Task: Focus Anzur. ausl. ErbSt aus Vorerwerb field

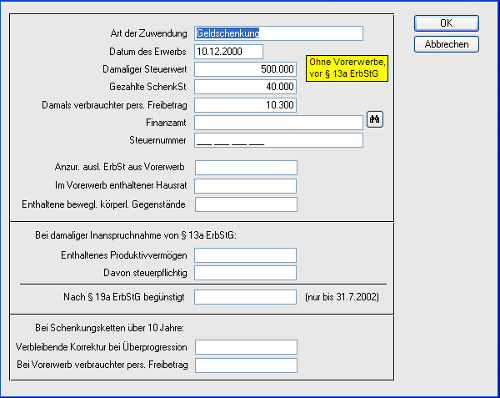Action: (x=246, y=167)
